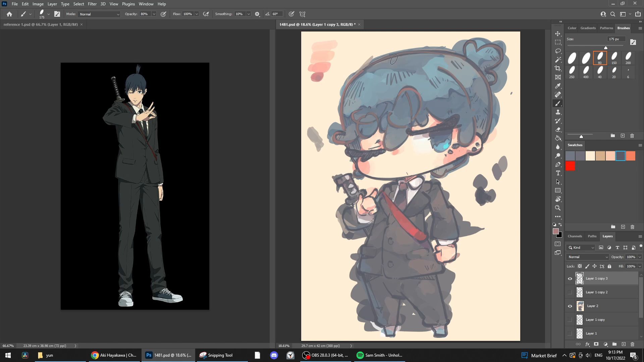Hide Layer 1 copy 3 visibility eye
644x362 pixels.
(570, 279)
